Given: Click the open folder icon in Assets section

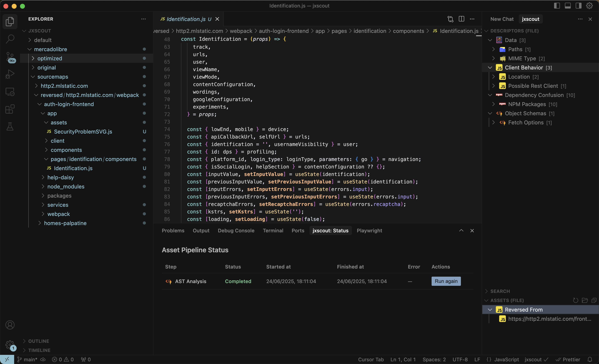Looking at the screenshot, I should pyautogui.click(x=585, y=300).
